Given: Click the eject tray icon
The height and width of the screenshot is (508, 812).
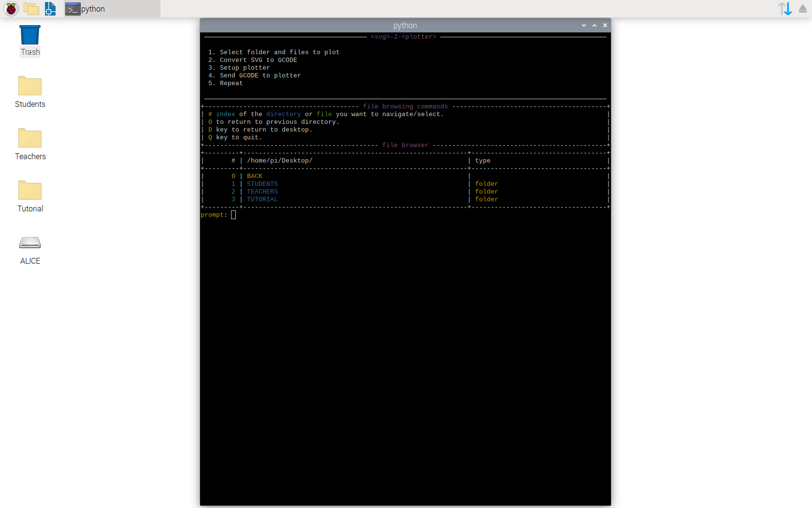Looking at the screenshot, I should pos(803,9).
